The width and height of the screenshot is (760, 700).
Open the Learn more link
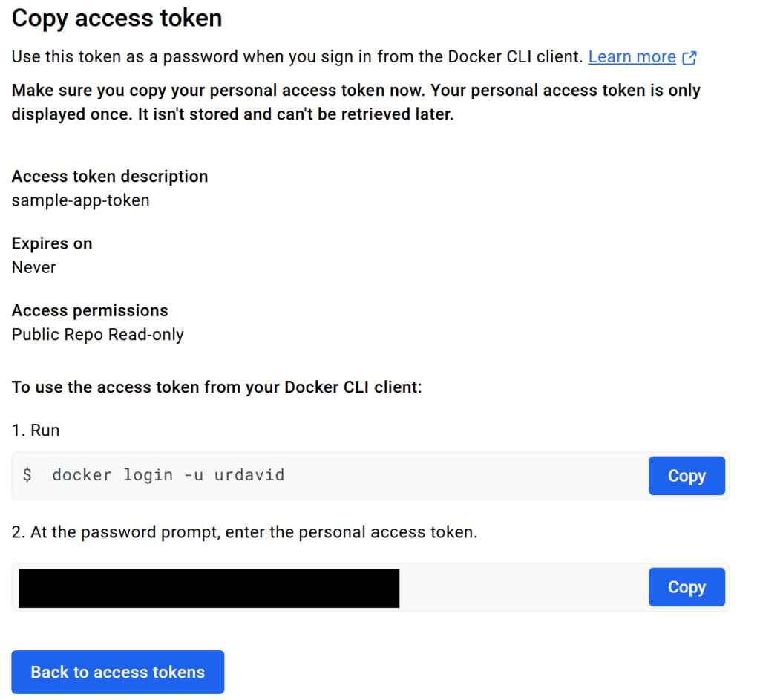coord(632,57)
